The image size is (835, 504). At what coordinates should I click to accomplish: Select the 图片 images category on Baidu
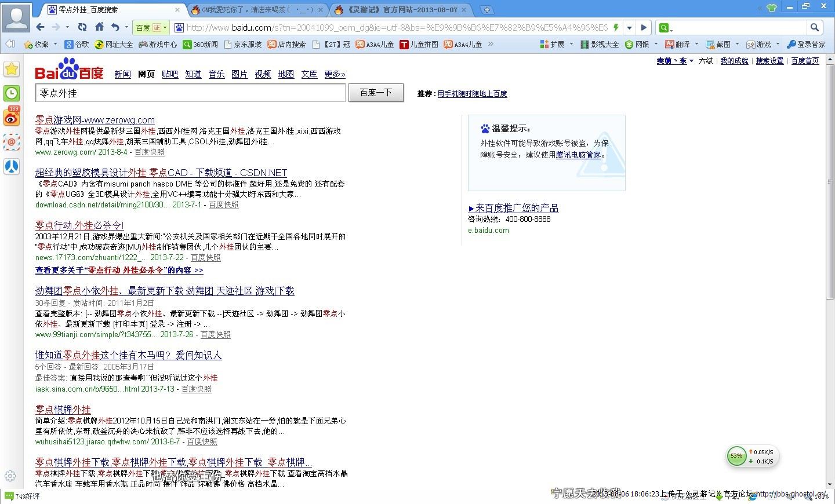239,74
